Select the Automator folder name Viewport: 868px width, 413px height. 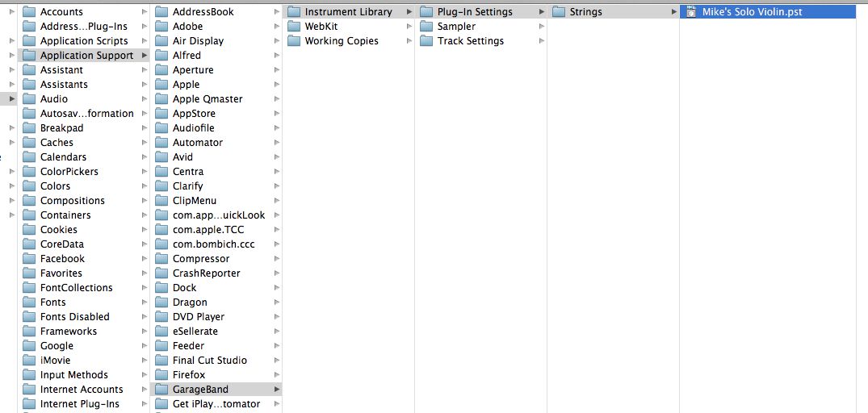(198, 143)
